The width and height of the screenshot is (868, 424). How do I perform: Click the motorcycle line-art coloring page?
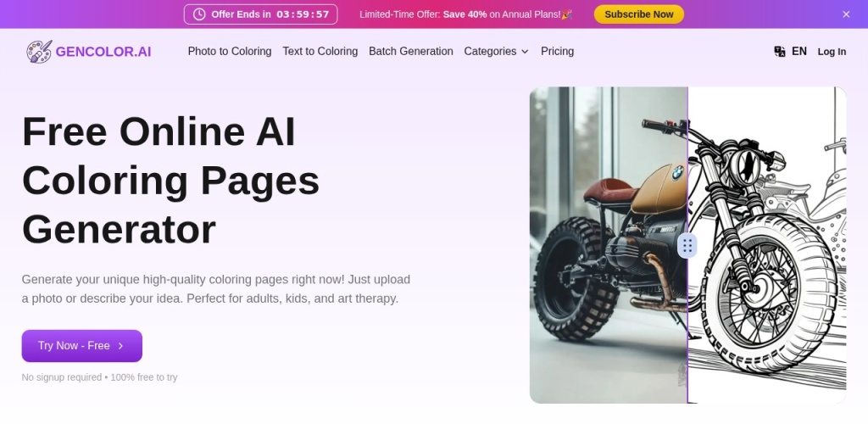[767, 254]
